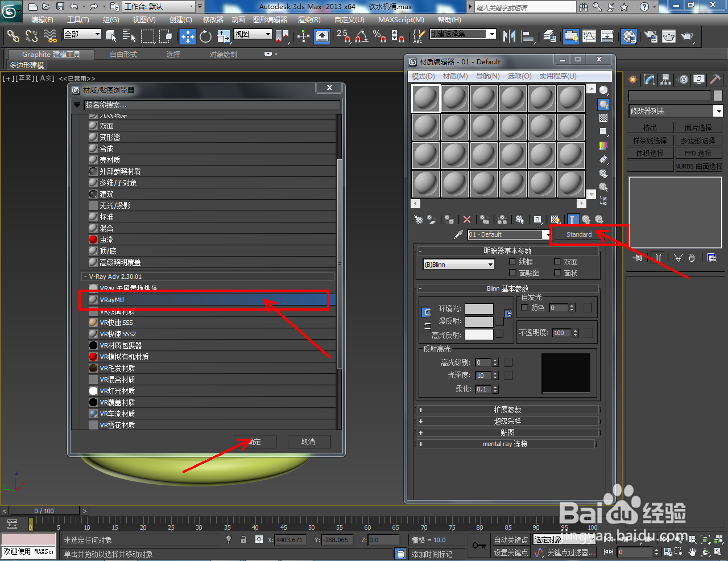Expand the 超级采样 rollout
Screen dimensions: 728x561
pos(508,421)
